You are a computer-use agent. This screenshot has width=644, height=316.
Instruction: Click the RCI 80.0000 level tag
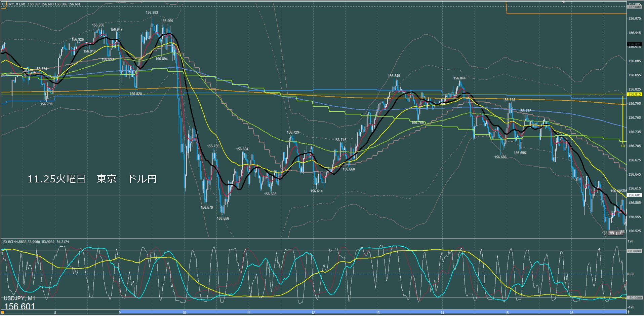point(634,251)
